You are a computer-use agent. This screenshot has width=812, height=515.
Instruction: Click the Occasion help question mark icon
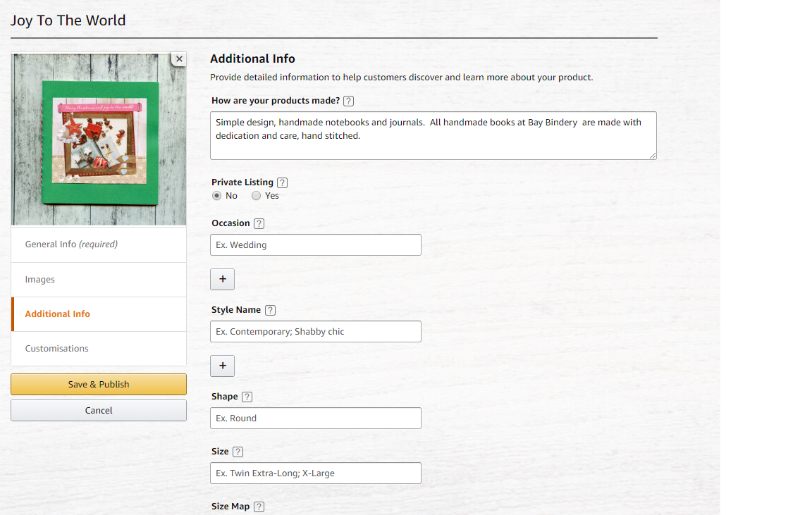point(259,223)
